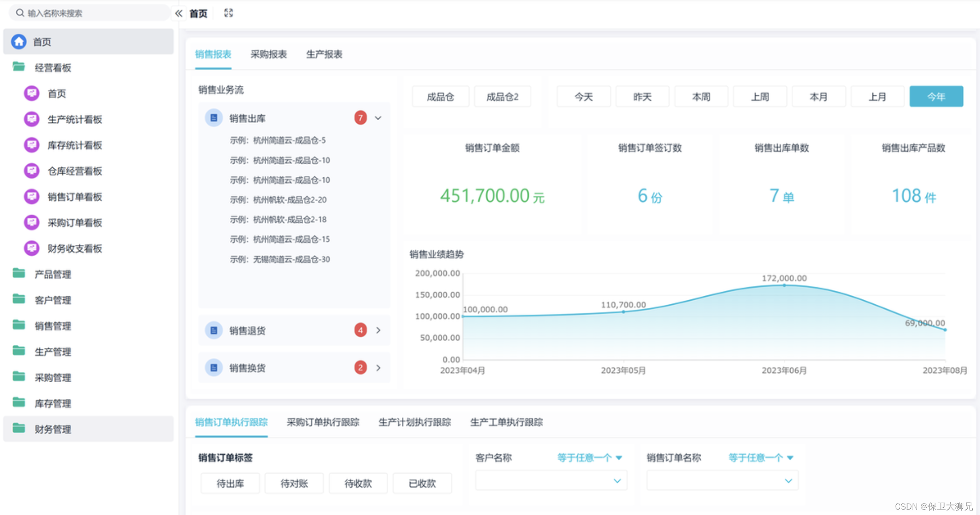Expand the 销售退货 chevron
Viewport: 980px width, 515px height.
click(x=379, y=330)
